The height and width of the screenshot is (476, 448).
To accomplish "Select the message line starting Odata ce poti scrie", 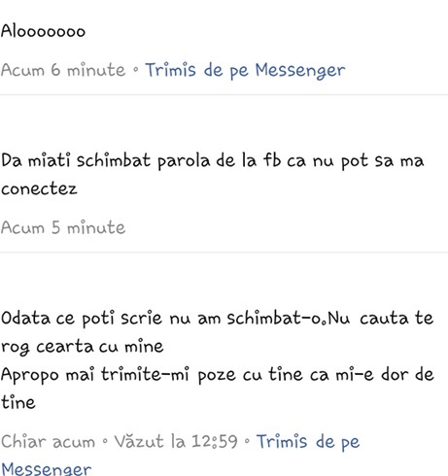I will click(x=217, y=319).
